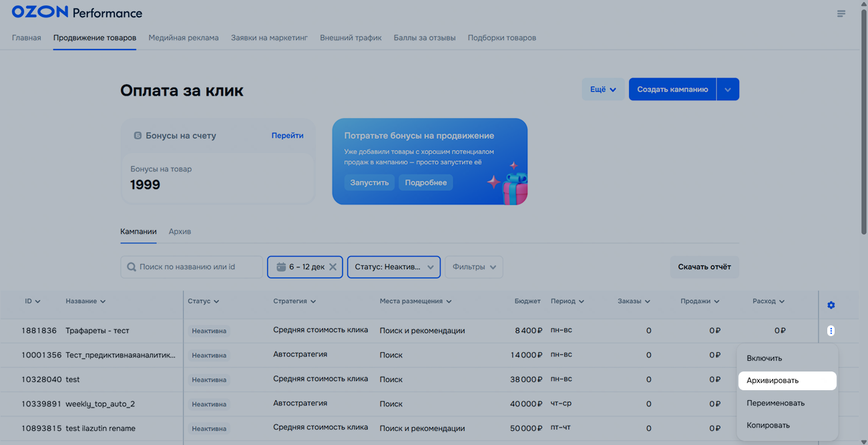Expand the Фильтры dropdown
Screen dimensions: 868x445
(473, 267)
